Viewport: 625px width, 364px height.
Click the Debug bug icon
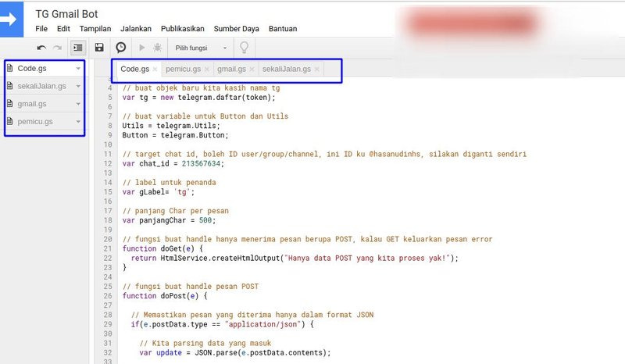tap(158, 48)
